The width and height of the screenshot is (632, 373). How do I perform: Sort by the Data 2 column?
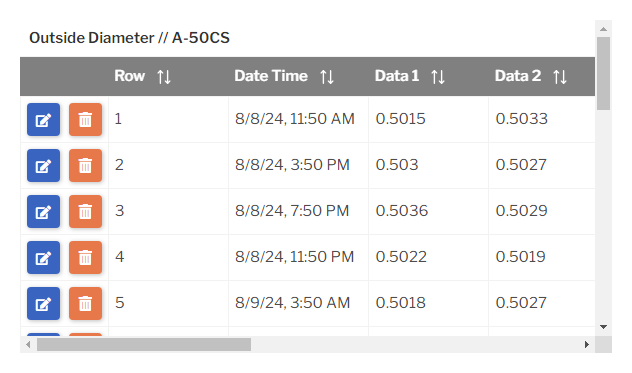click(x=560, y=77)
